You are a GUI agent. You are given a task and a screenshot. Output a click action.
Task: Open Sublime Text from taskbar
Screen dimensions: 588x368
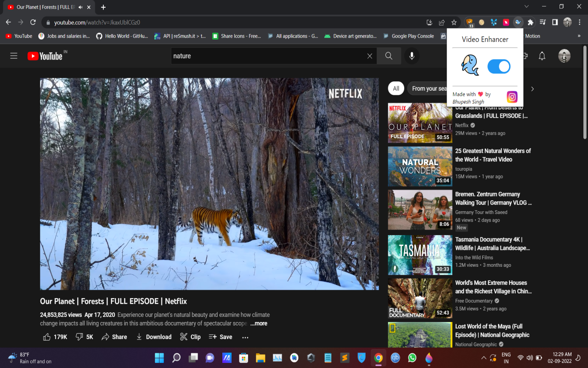[x=345, y=357]
